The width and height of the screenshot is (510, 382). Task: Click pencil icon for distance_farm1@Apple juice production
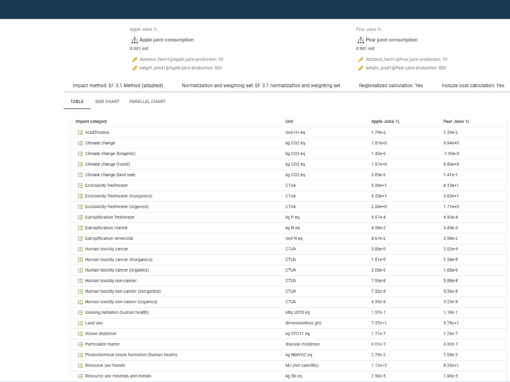coord(134,59)
